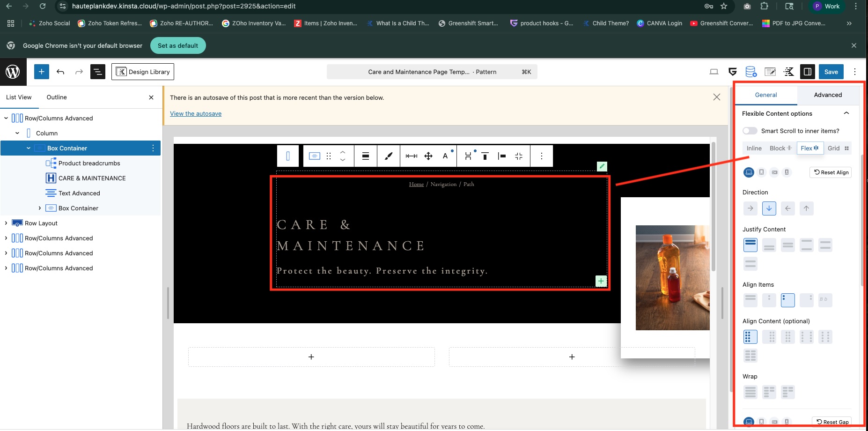Collapse selected Box Container tree chevron
This screenshot has width=868, height=431.
29,148
